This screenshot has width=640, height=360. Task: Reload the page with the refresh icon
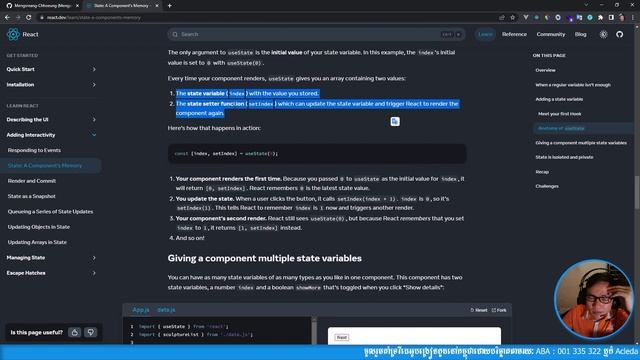point(29,18)
